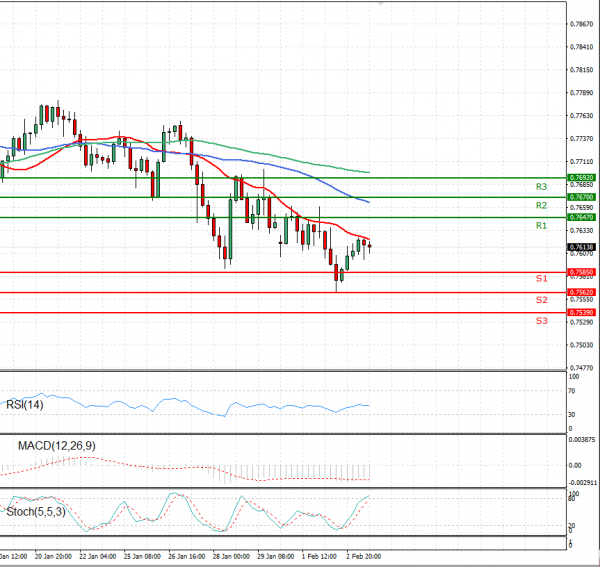This screenshot has width=600, height=567.
Task: Click the 25 Jan 08:00 time label
Action: pyautogui.click(x=142, y=556)
